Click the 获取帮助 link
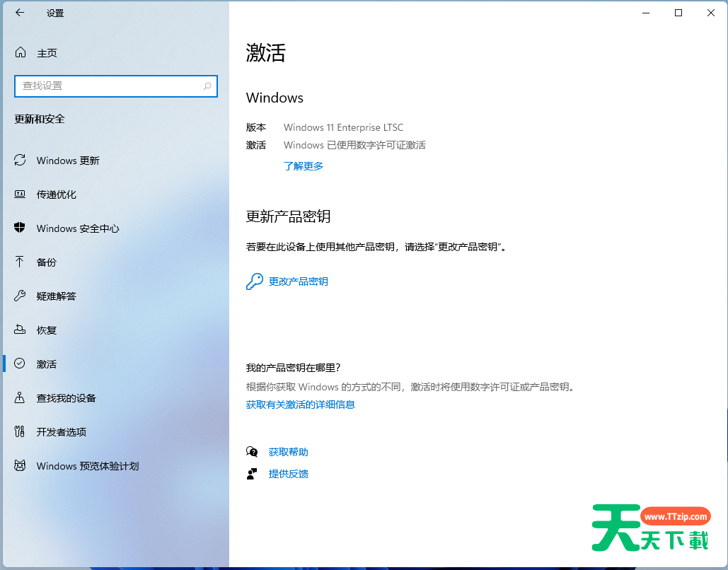Viewport: 728px width, 570px height. pyautogui.click(x=289, y=452)
